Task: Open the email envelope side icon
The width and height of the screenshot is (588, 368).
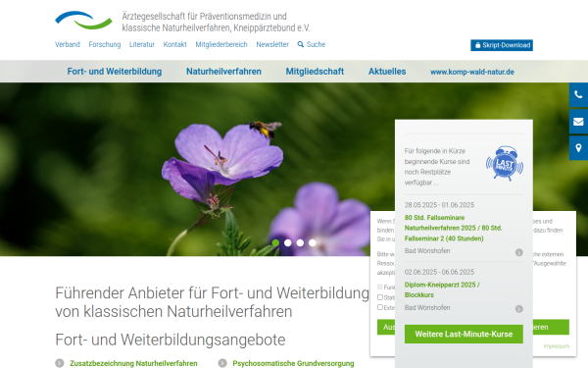Action: coord(578,122)
